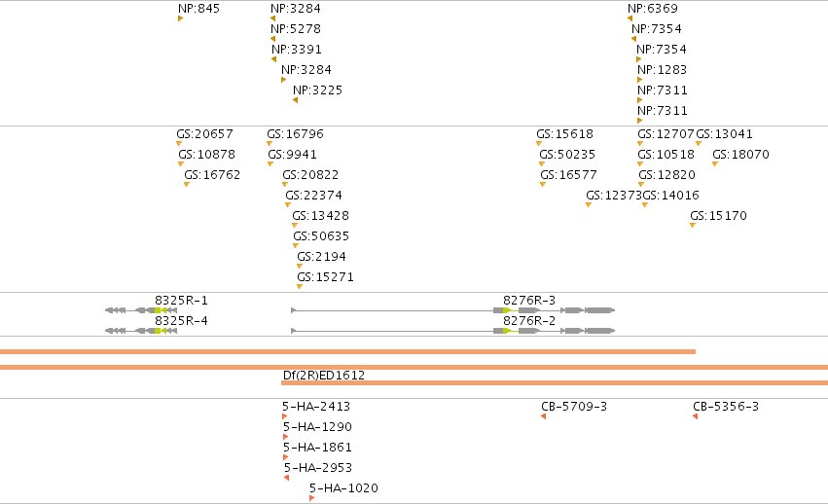Image resolution: width=828 pixels, height=504 pixels.
Task: Open the 5-HA-2953 feature label
Action: pyautogui.click(x=318, y=468)
